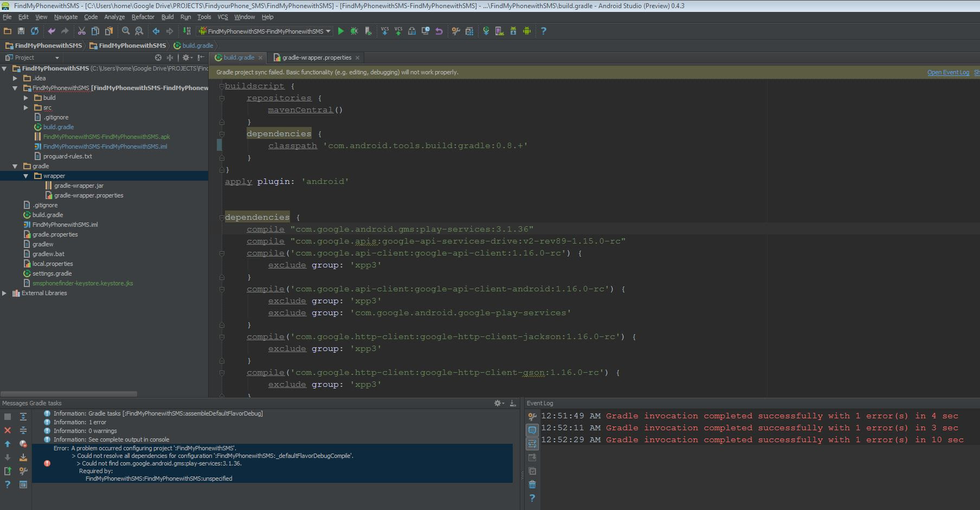Click the Paste clipboard icon
Viewport: 980px width, 510px height.
108,31
